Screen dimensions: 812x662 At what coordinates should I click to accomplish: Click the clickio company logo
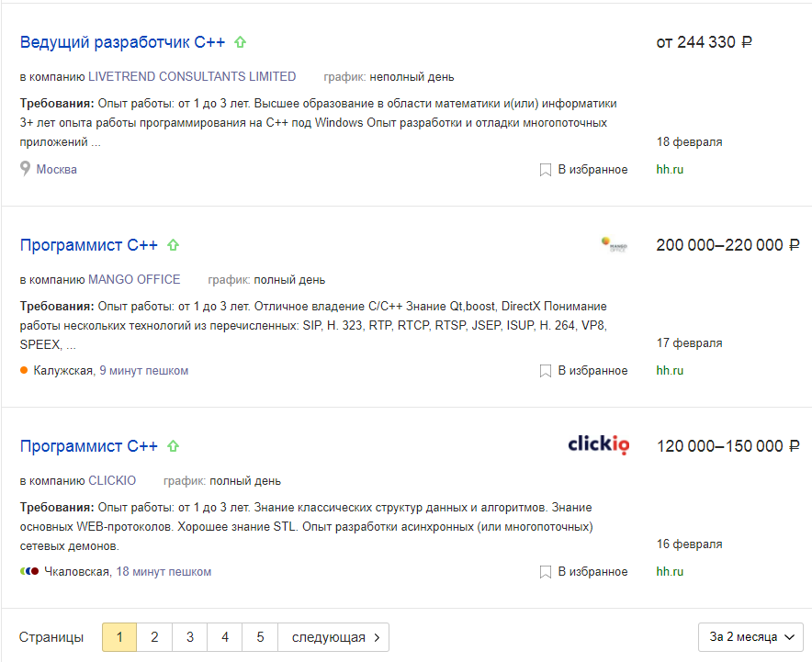tap(599, 444)
